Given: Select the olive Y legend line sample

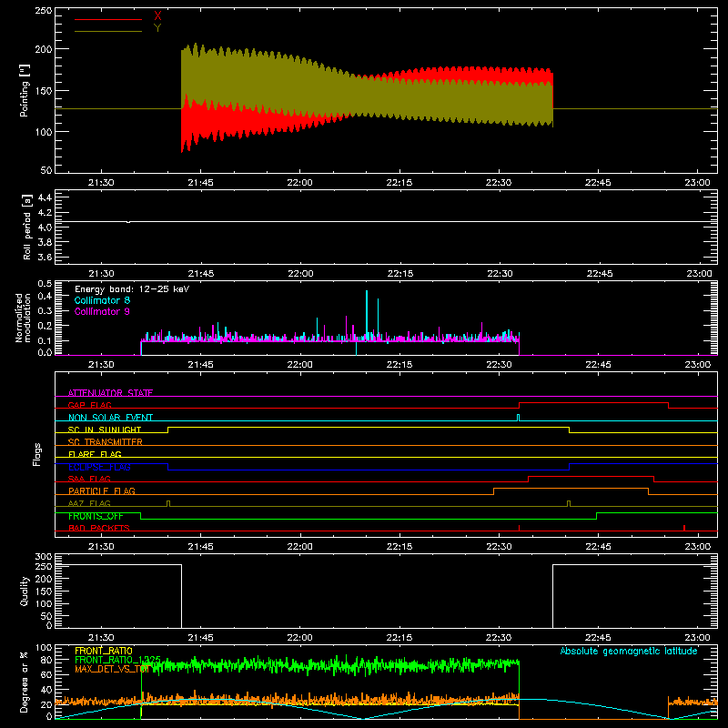Looking at the screenshot, I should [108, 31].
